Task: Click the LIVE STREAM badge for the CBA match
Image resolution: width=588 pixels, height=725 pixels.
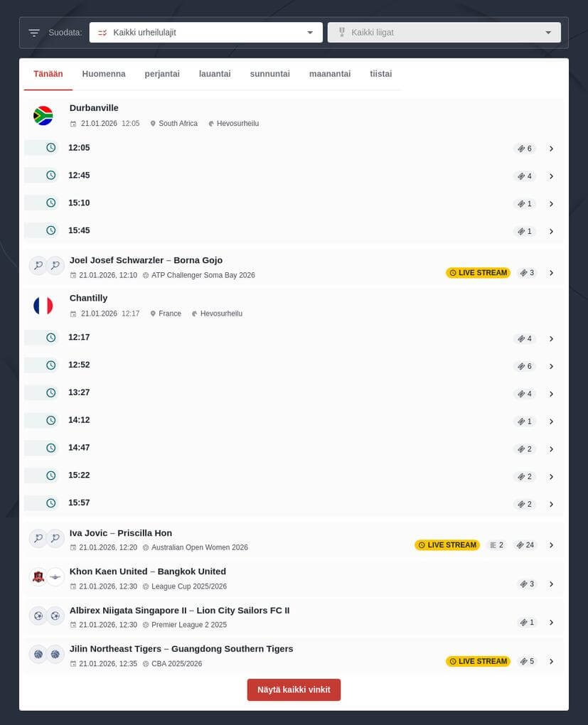Action: point(478,661)
